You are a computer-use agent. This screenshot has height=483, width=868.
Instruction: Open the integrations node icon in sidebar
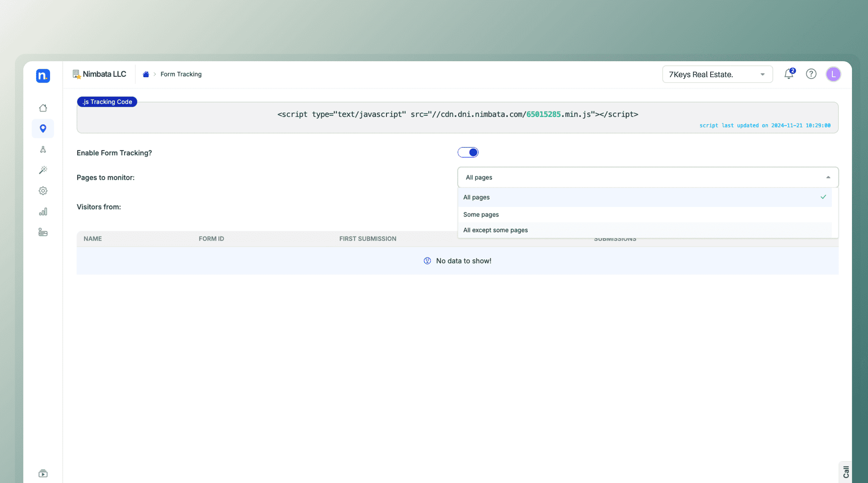[43, 149]
